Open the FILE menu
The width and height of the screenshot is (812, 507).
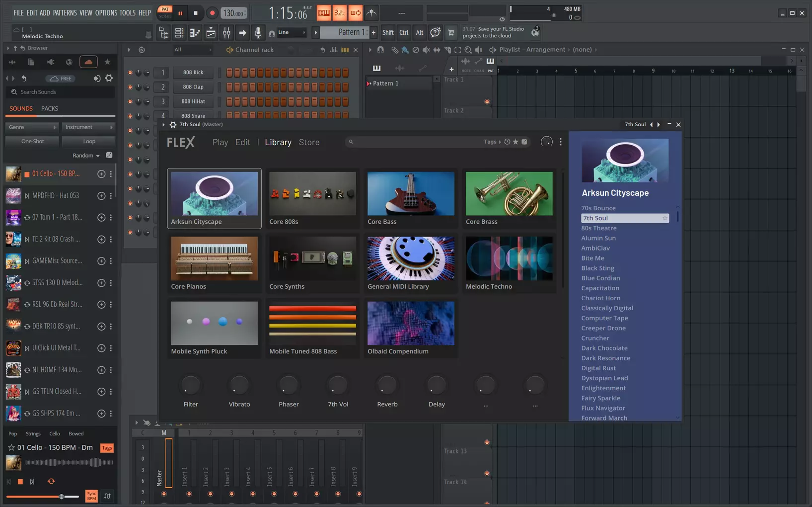(x=18, y=13)
